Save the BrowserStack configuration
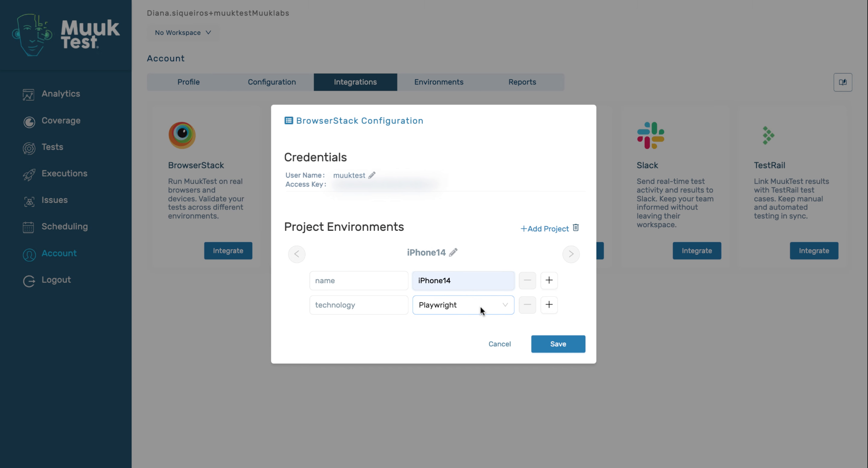868x468 pixels. pos(558,344)
